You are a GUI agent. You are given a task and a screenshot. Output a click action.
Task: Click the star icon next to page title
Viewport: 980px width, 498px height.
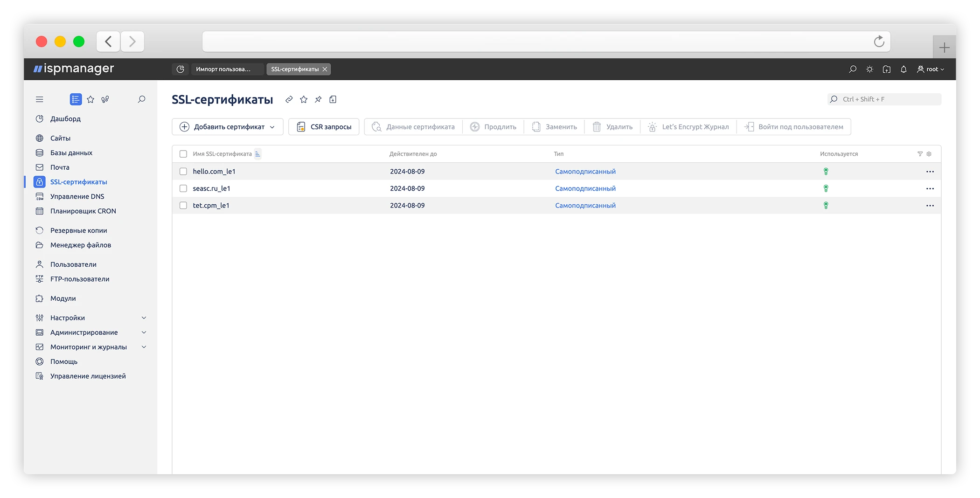coord(304,99)
